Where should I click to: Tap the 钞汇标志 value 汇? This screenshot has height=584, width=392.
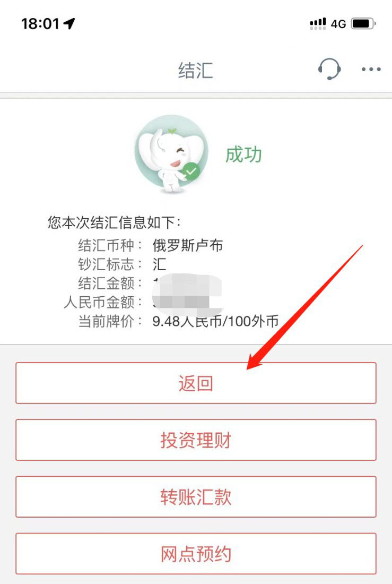coord(159,264)
